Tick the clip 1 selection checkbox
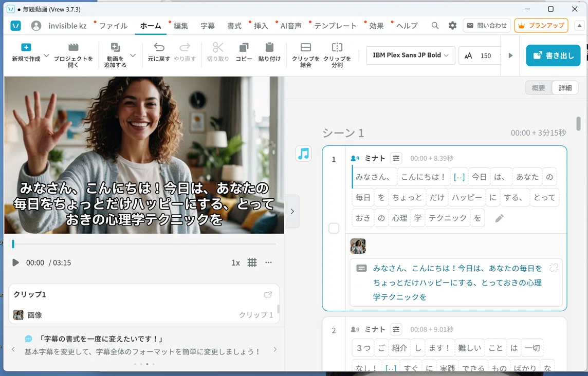 (334, 228)
